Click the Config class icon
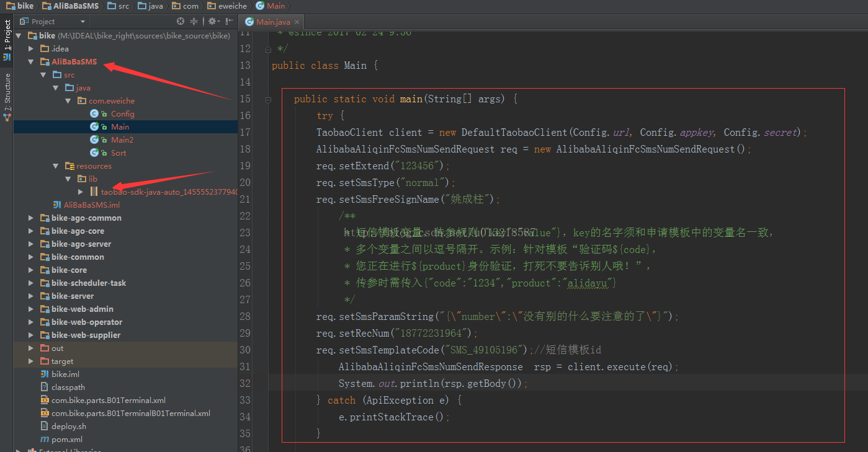The width and height of the screenshot is (868, 452). click(94, 113)
